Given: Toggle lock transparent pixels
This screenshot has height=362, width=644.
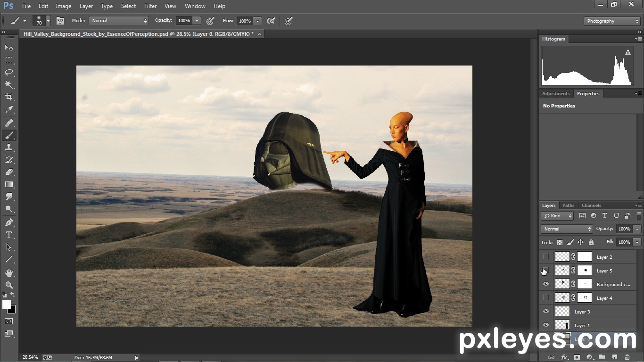Looking at the screenshot, I should [560, 242].
